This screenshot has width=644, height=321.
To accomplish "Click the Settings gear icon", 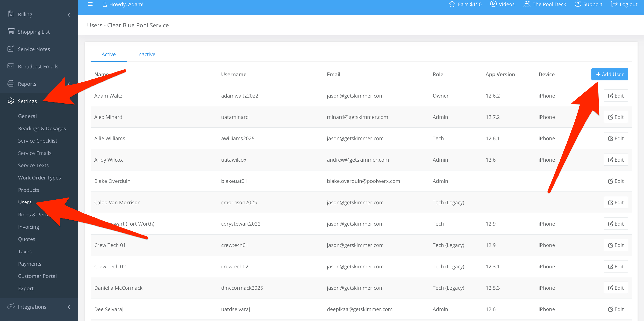I will click(x=11, y=101).
